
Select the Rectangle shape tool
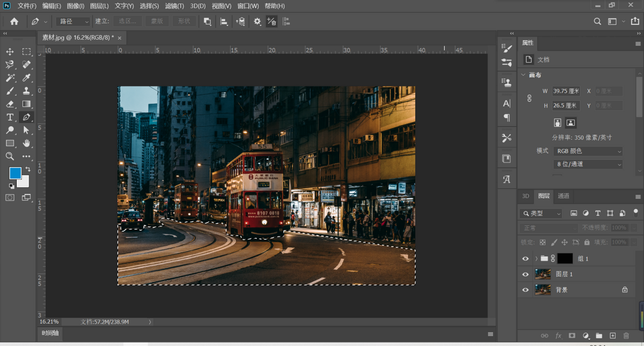click(10, 143)
